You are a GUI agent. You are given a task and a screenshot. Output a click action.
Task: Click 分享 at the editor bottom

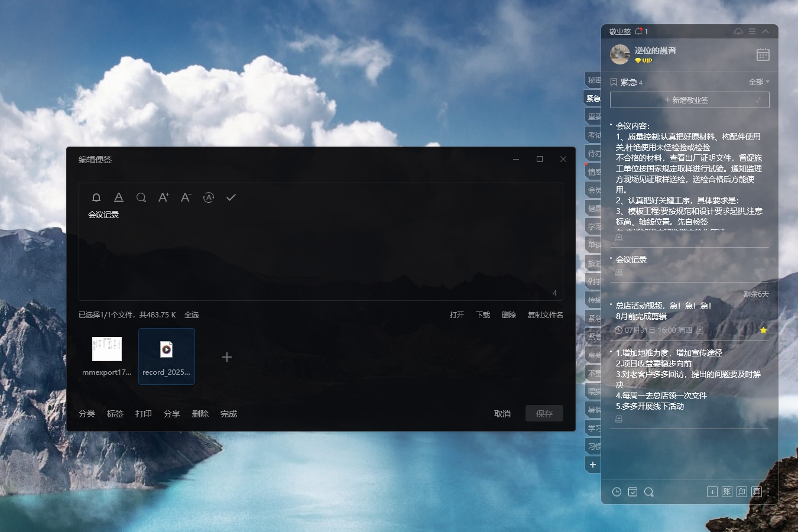tap(172, 414)
